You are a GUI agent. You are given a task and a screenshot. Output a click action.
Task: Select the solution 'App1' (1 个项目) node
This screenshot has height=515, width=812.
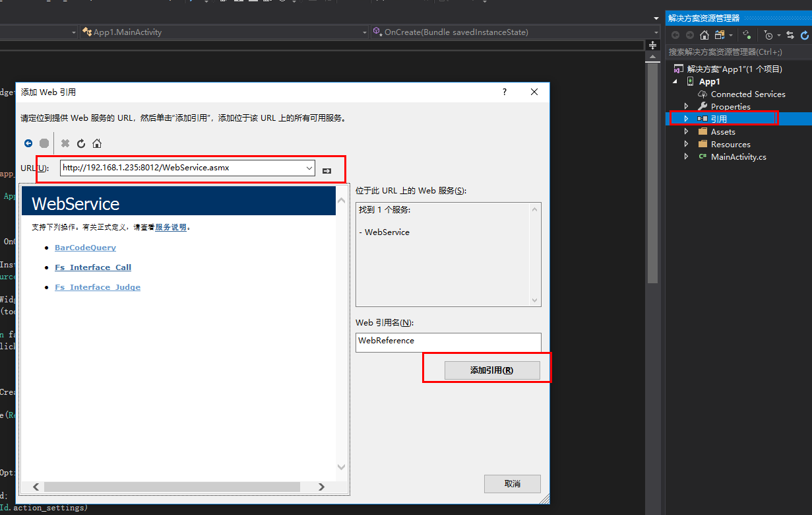click(734, 69)
